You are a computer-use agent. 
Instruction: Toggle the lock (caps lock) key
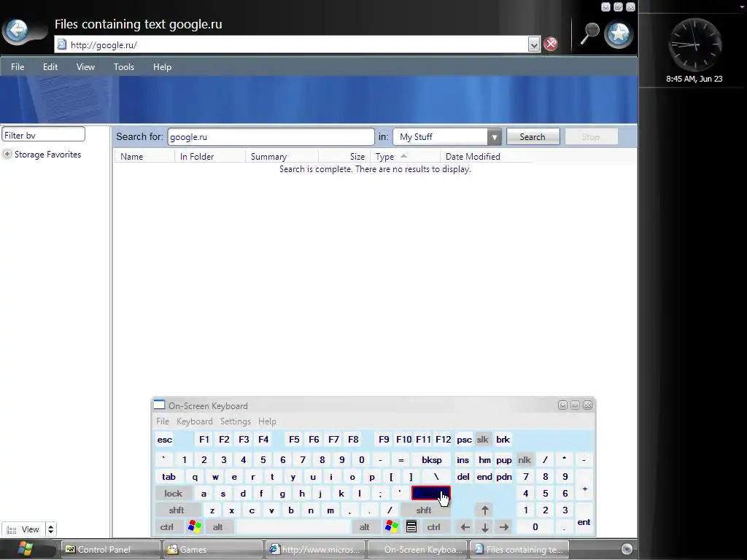coord(174,494)
